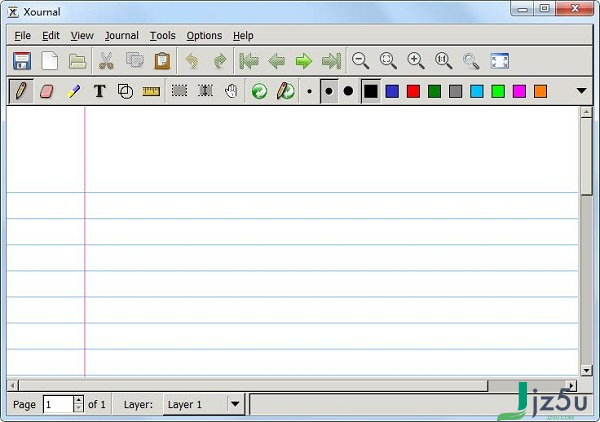Zoom in with plus magnifier
600x422 pixels.
(416, 61)
